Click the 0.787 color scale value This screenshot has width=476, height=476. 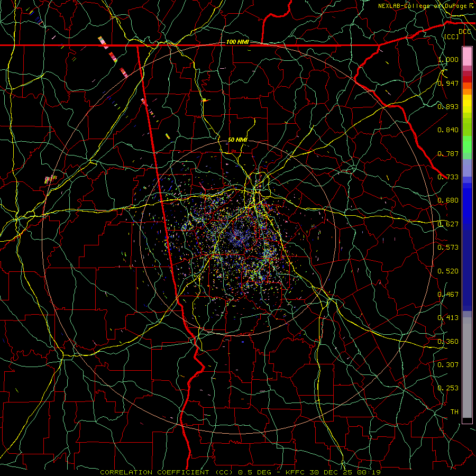coord(448,153)
